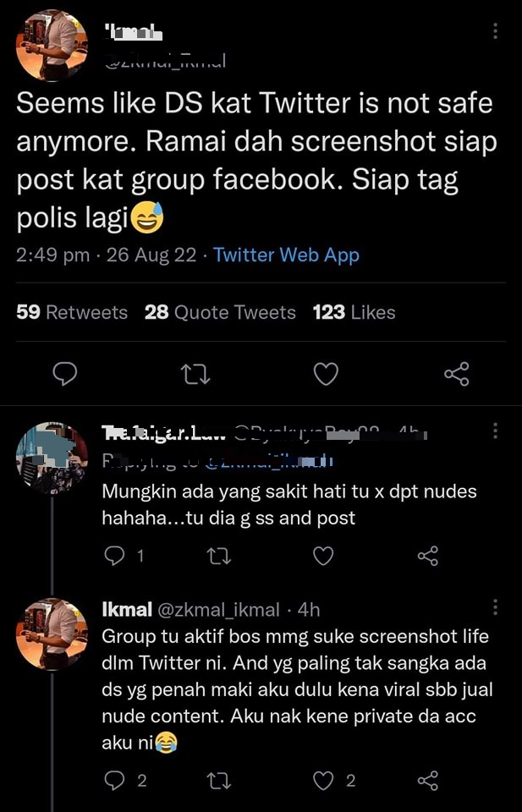Image resolution: width=522 pixels, height=812 pixels.
Task: Open the Twitter Web App source link
Action: point(286,255)
